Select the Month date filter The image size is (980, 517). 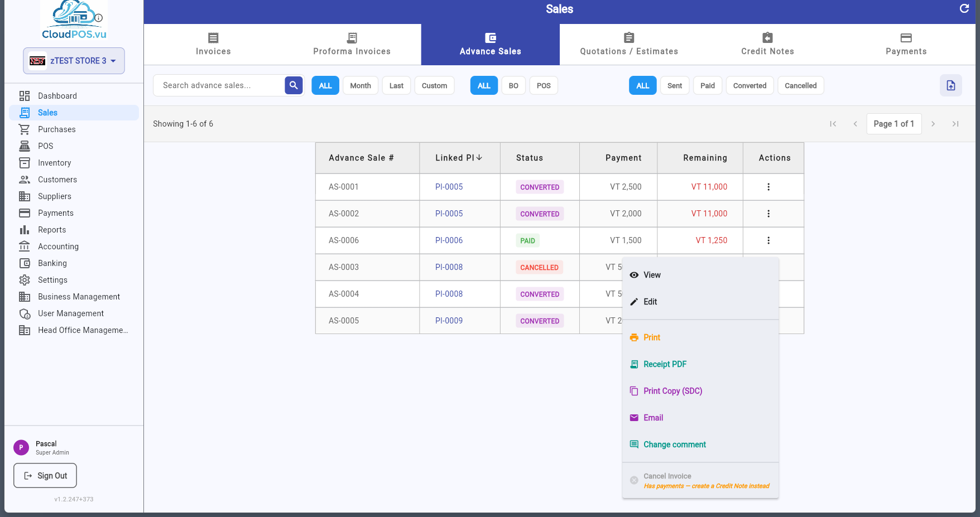tap(361, 85)
